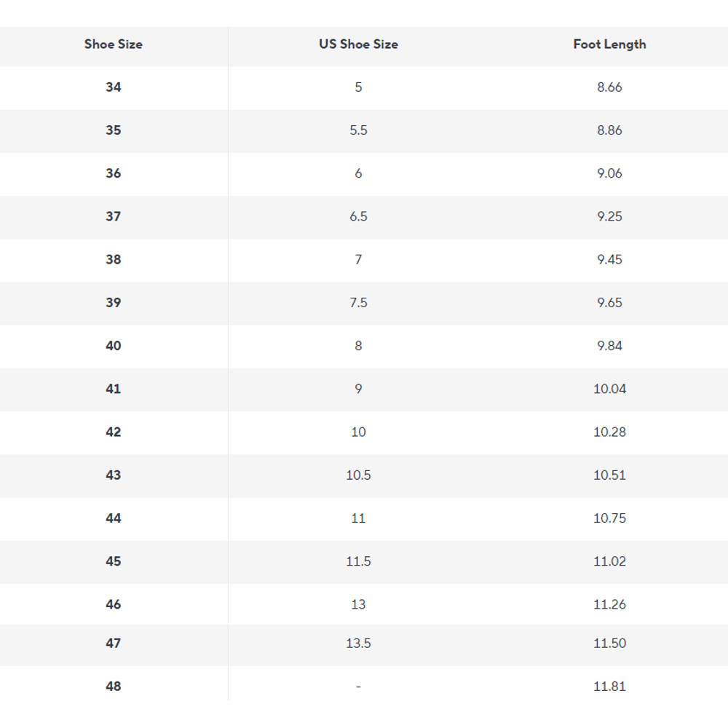Select US shoe size 13.5 value
728x728 pixels.
(x=358, y=644)
